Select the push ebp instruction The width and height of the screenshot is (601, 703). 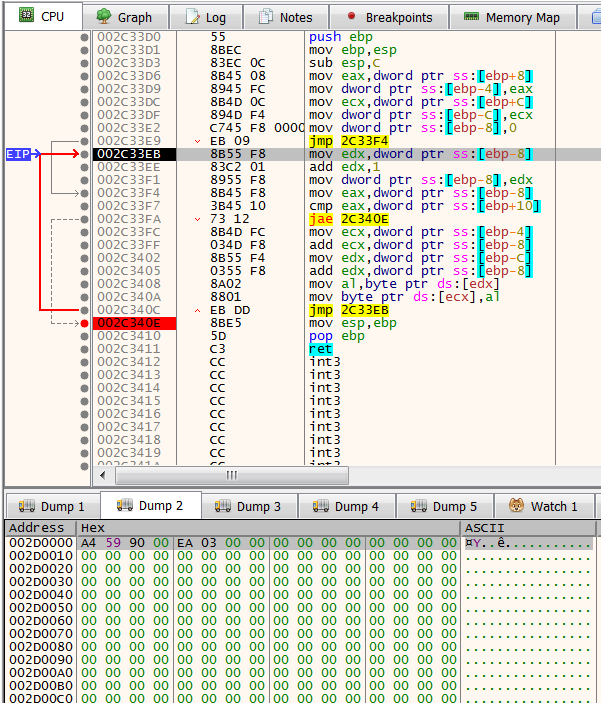341,37
